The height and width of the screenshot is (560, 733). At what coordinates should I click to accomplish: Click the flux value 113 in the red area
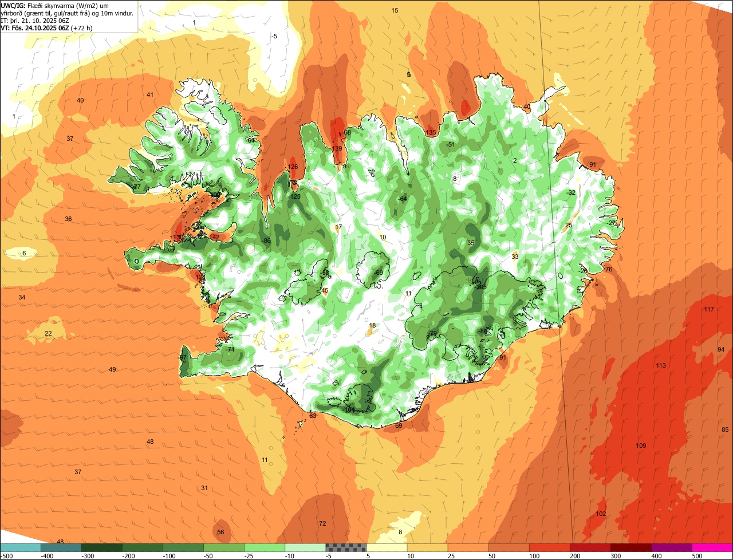click(x=661, y=365)
